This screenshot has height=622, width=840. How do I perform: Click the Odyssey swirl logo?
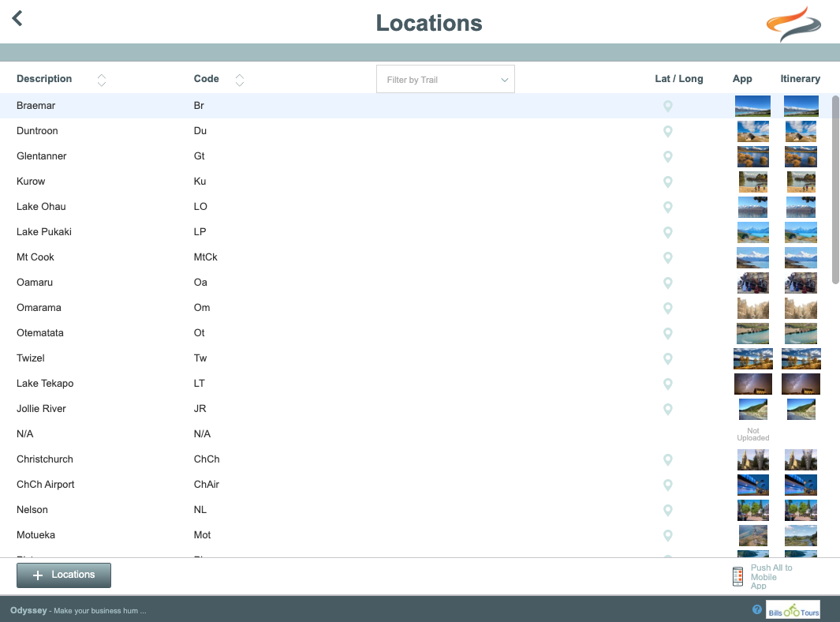[x=793, y=24]
